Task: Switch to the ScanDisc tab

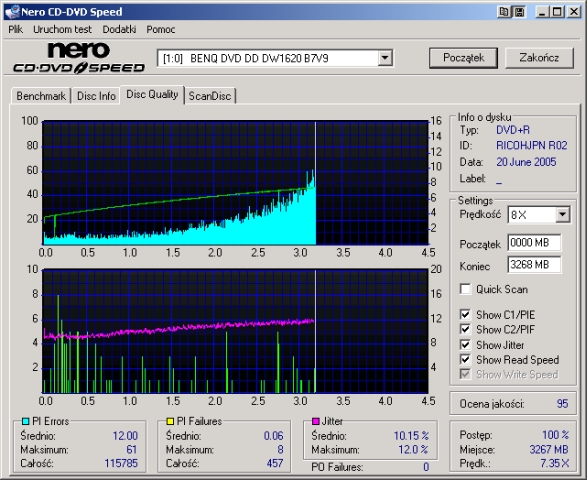Action: (210, 96)
